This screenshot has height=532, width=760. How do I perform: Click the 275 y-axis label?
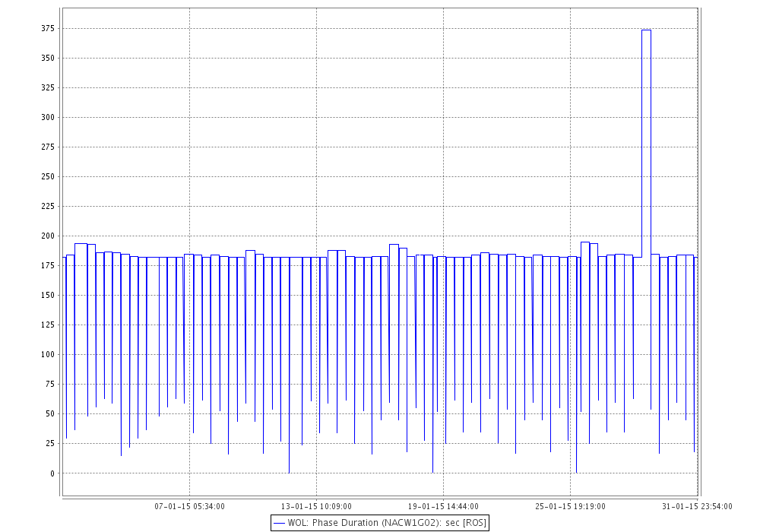[48, 147]
